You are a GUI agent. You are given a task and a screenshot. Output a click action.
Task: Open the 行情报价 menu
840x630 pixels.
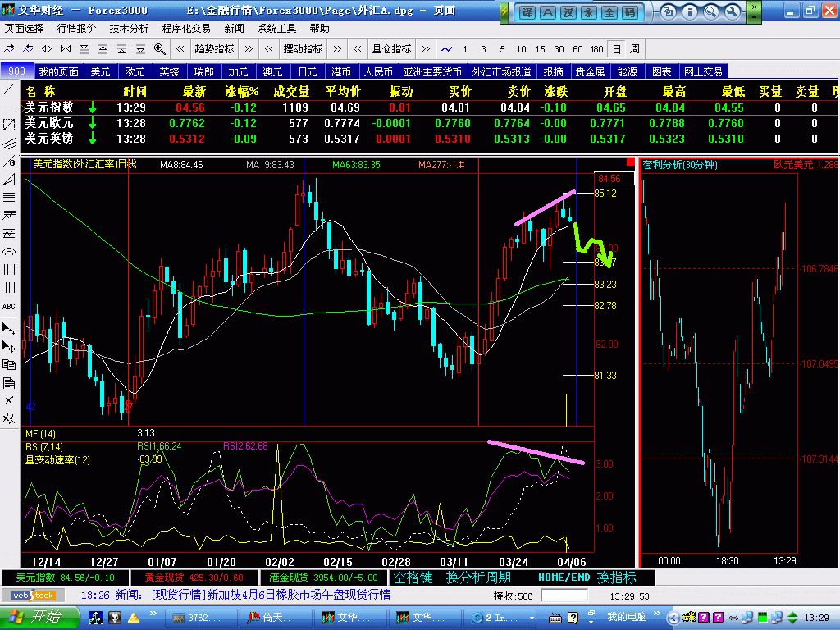tap(76, 29)
